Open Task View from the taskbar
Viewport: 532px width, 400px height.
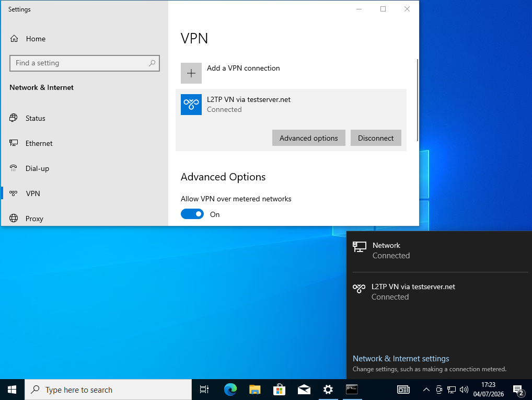pos(204,390)
